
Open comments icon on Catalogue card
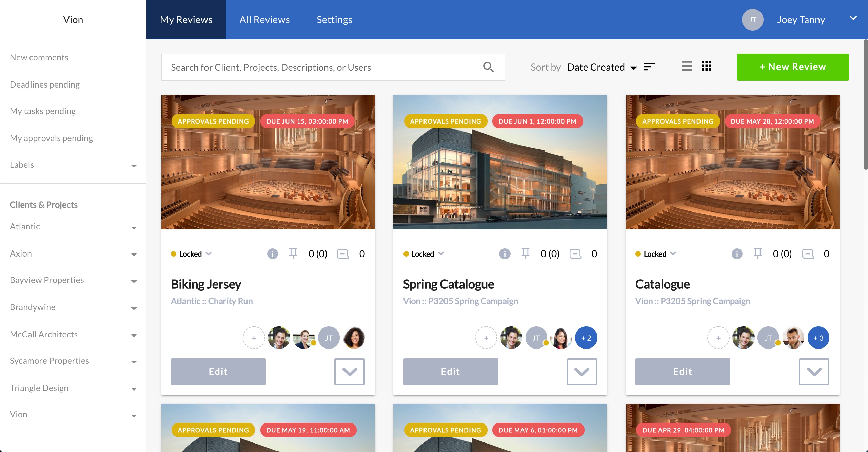coord(808,254)
